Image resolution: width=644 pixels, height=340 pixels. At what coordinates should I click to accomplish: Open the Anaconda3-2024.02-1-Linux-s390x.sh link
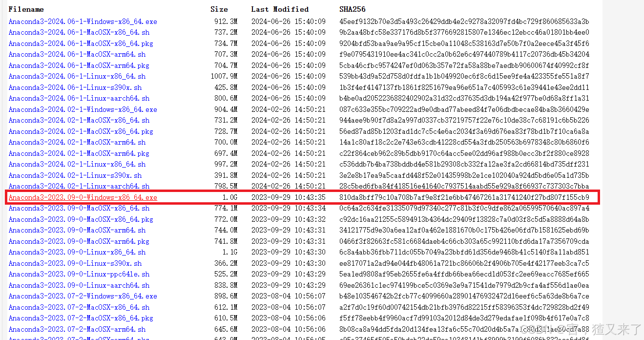pos(75,175)
